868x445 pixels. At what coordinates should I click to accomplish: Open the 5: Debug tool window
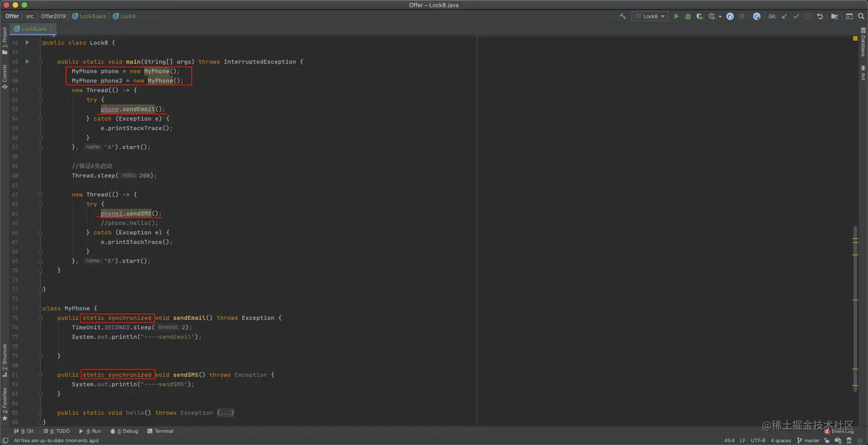[124, 431]
